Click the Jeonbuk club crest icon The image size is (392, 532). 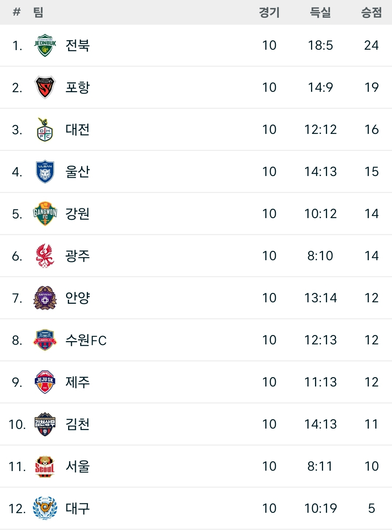coord(45,45)
